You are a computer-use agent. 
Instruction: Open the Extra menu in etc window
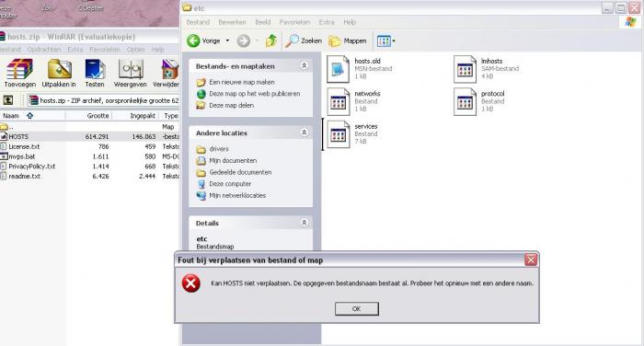(327, 22)
